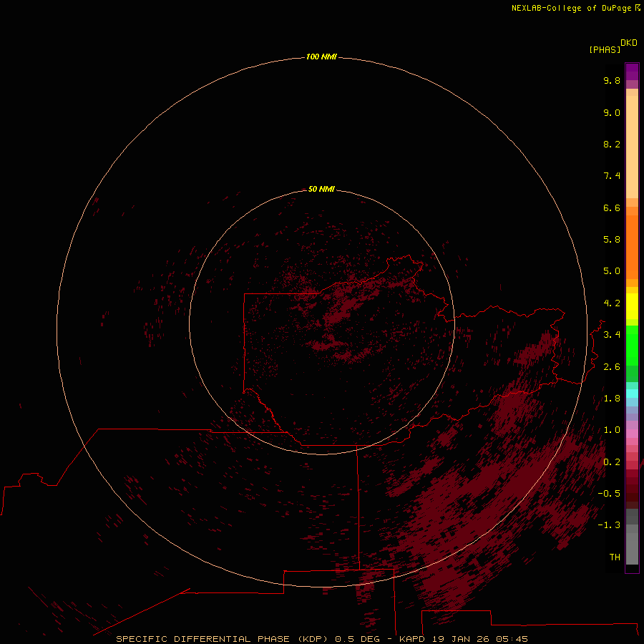Click the 7.4 value on the color scale
The height and width of the screenshot is (644, 644).
pos(612,176)
